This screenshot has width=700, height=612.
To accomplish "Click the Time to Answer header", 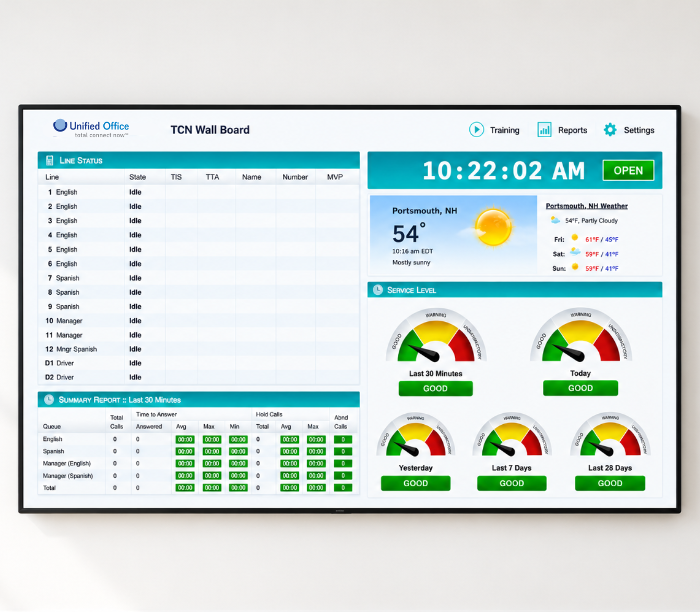I will [157, 414].
